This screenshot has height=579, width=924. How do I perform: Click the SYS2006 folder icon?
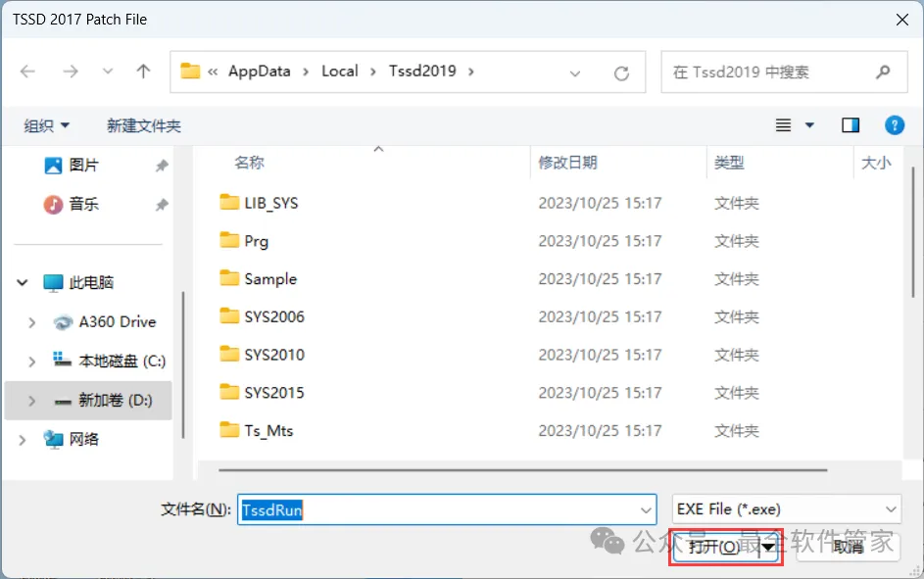click(x=229, y=315)
